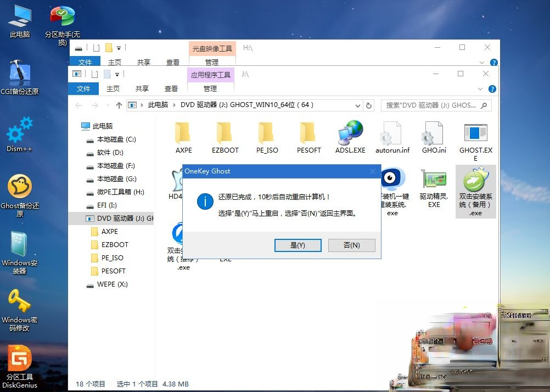The height and width of the screenshot is (392, 550).
Task: Open 管理 tab under 应用程序工具
Action: 210,89
